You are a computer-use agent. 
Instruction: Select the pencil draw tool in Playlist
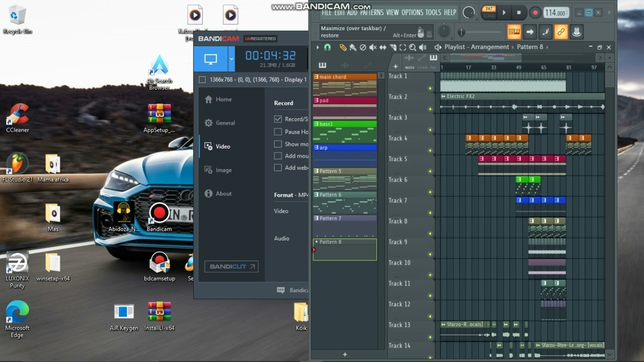tap(343, 47)
